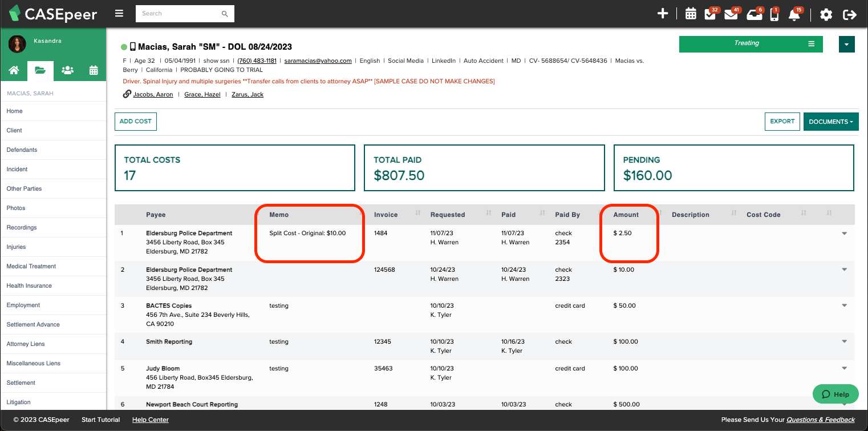Click the plus icon to add a new item
Screen dimensions: 868x431
[x=663, y=13]
